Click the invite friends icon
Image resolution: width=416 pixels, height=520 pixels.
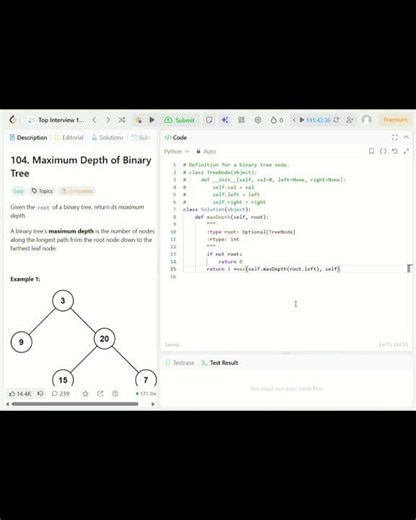[x=350, y=120]
